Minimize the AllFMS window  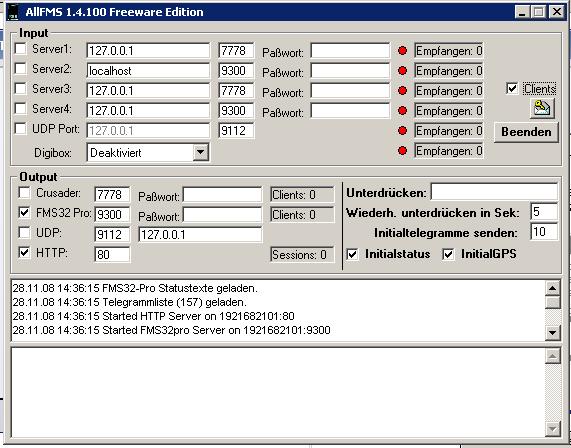tap(522, 12)
